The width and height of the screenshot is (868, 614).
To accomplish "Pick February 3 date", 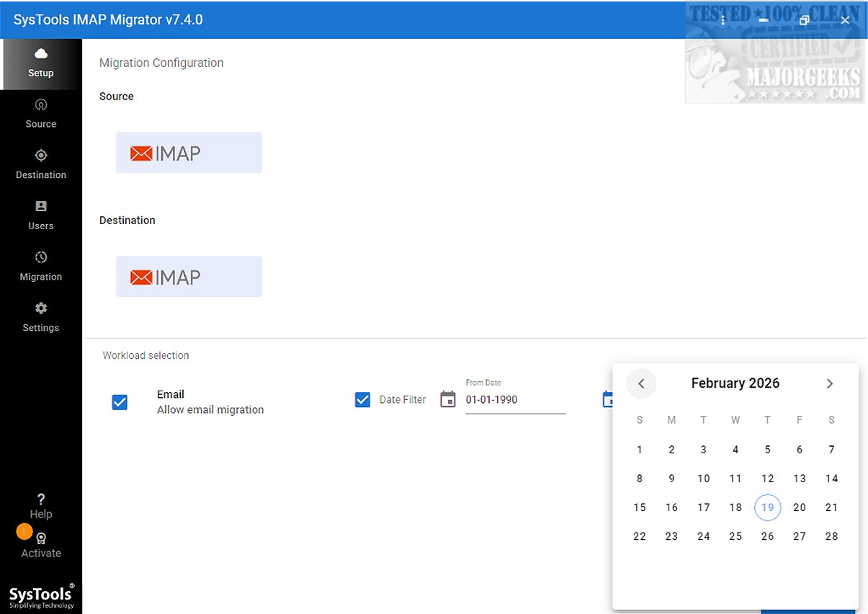I will (x=704, y=450).
